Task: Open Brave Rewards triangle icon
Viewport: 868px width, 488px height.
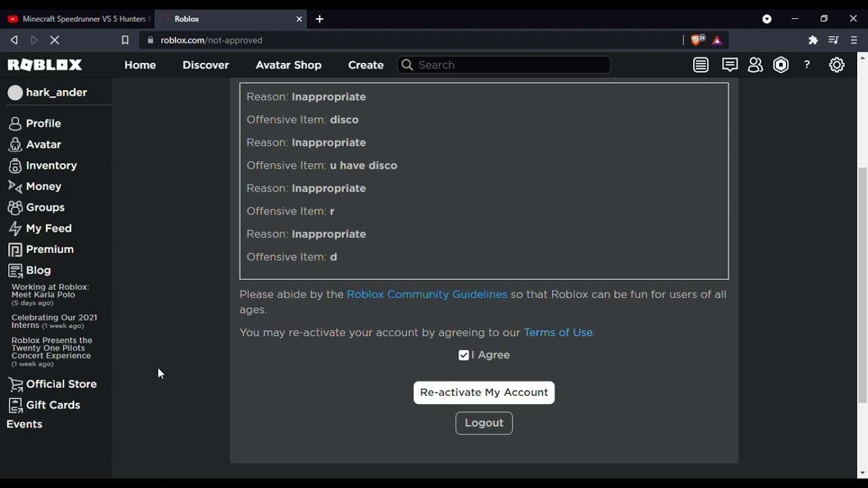Action: pos(717,41)
